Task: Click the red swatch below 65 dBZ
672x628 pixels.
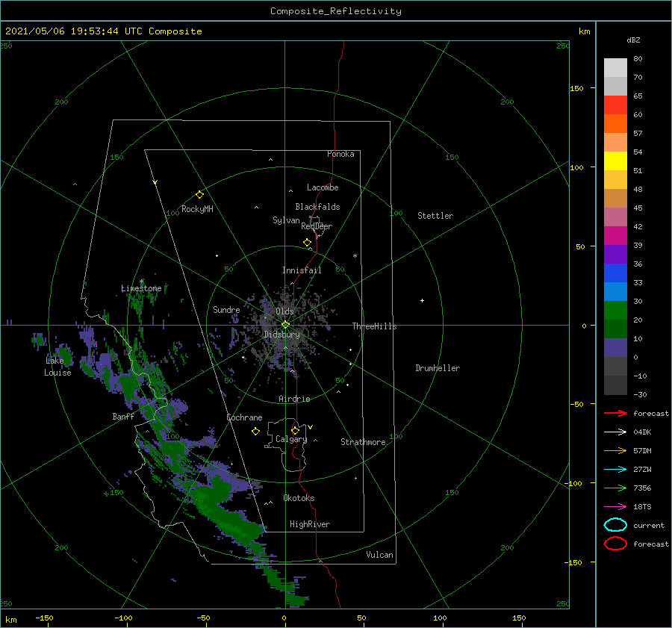Action: point(615,105)
